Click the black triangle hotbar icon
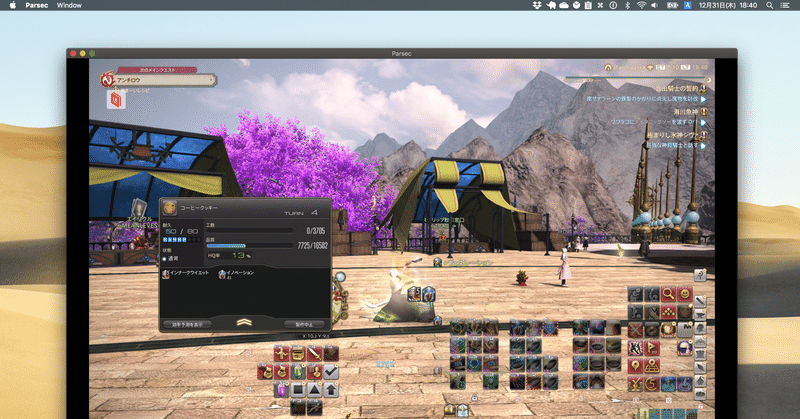800x419 pixels. point(314,390)
